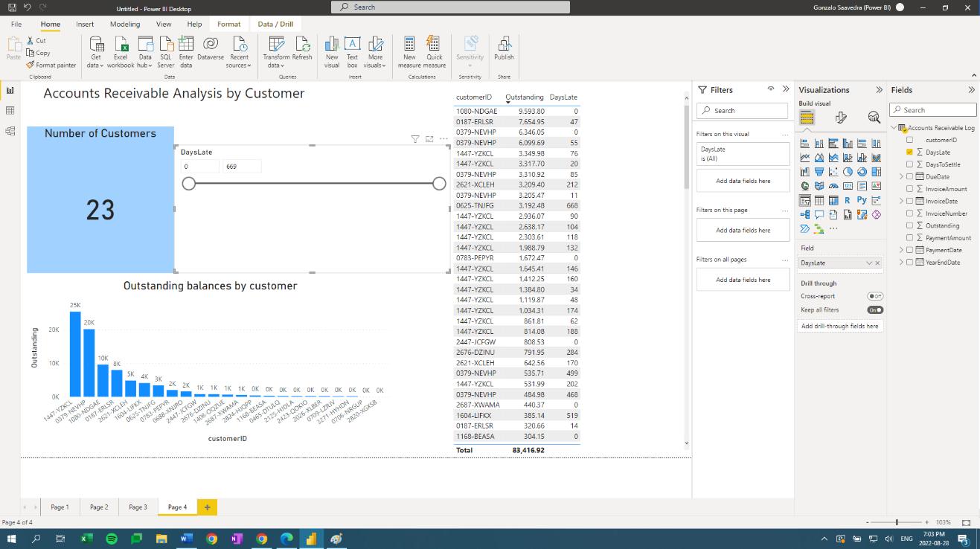Insert a Python visual
The image size is (980, 549).
(862, 200)
